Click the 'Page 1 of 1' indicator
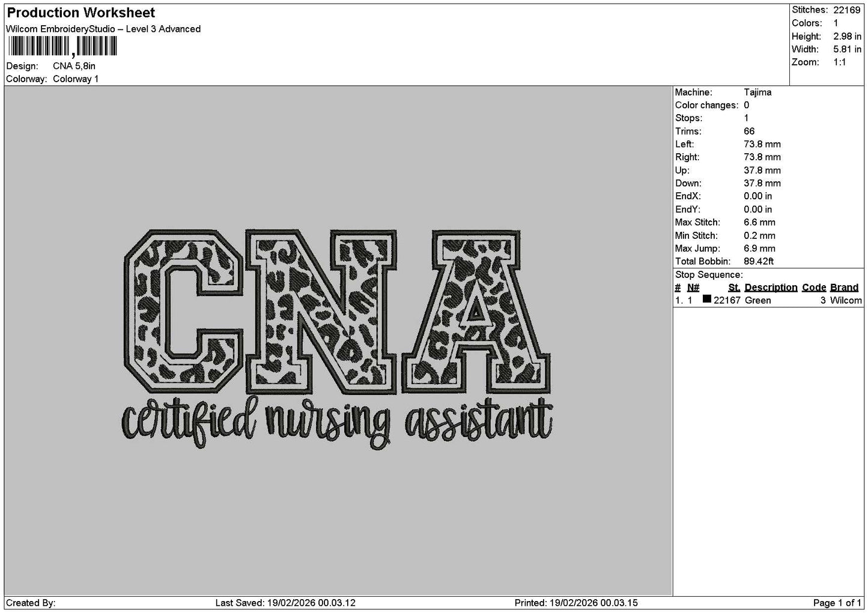Viewport: 868px width, 613px height. 837,603
